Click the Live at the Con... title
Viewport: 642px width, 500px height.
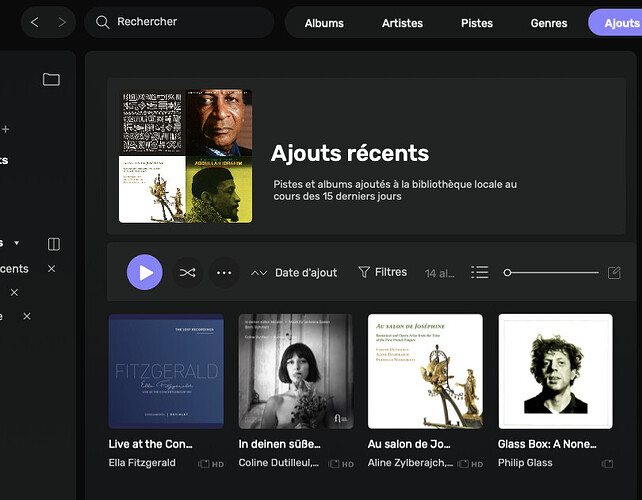(150, 444)
